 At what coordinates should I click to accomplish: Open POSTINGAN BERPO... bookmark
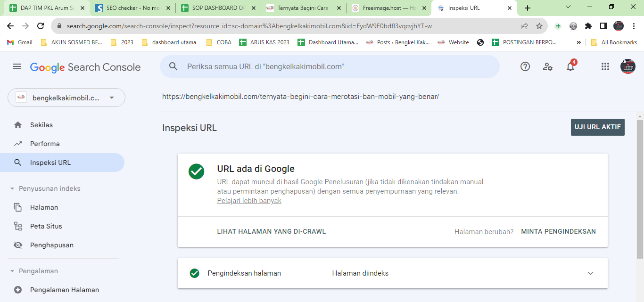(524, 42)
